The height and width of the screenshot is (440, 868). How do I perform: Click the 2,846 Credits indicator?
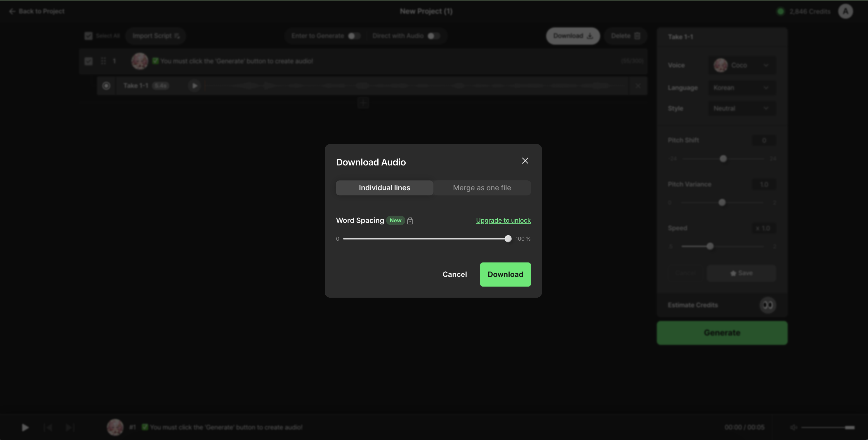pyautogui.click(x=804, y=11)
